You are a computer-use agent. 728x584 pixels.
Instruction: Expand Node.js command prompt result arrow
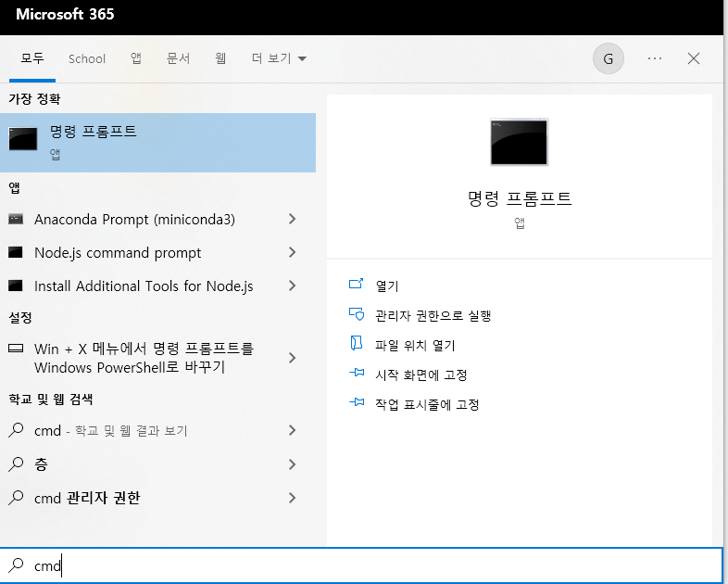point(292,252)
